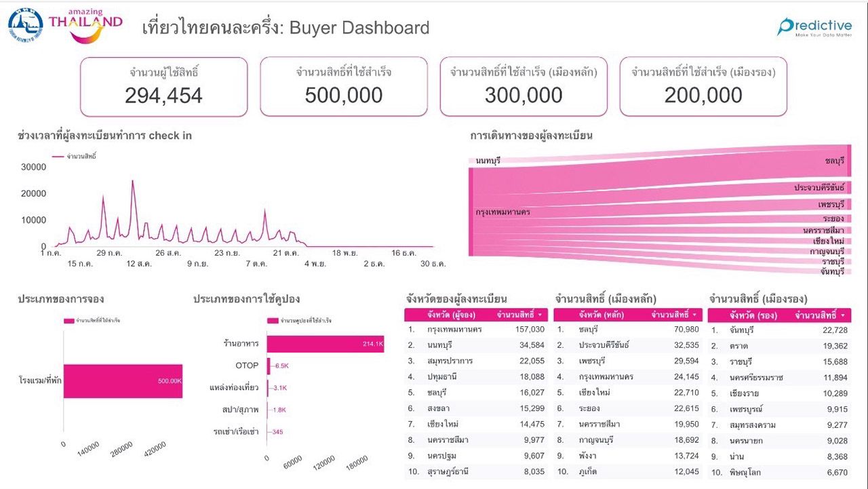Click the Predictive logo in the header
This screenshot has height=489, width=868.
tap(814, 27)
